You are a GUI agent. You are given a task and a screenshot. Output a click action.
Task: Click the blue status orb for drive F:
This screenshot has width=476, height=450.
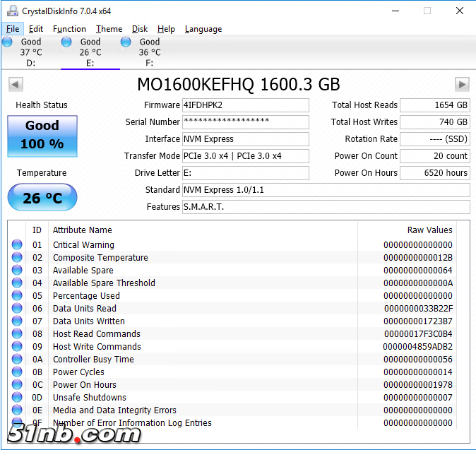click(x=126, y=42)
